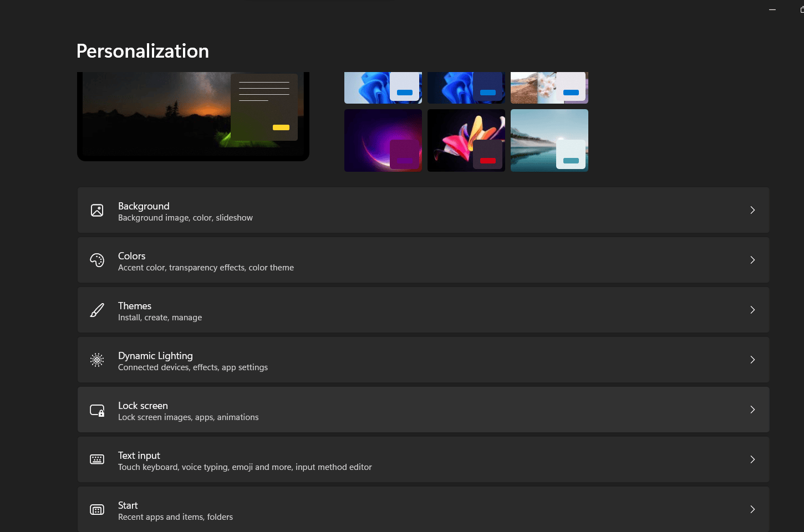Image resolution: width=804 pixels, height=532 pixels.
Task: Click the Themes paintbrush icon
Action: [x=97, y=310]
